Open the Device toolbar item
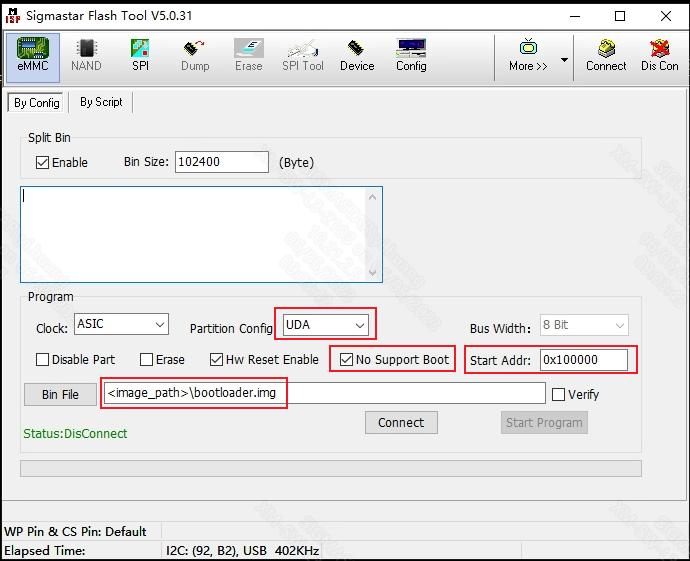Screen dimensions: 690x561 (357, 56)
